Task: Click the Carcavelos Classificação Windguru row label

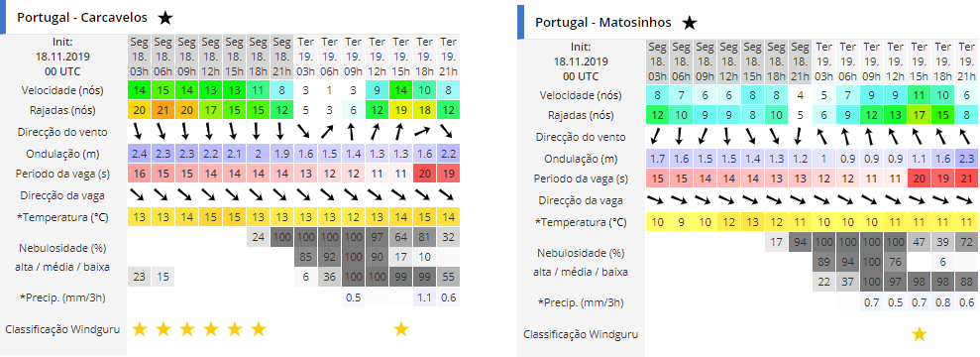Action: click(60, 329)
